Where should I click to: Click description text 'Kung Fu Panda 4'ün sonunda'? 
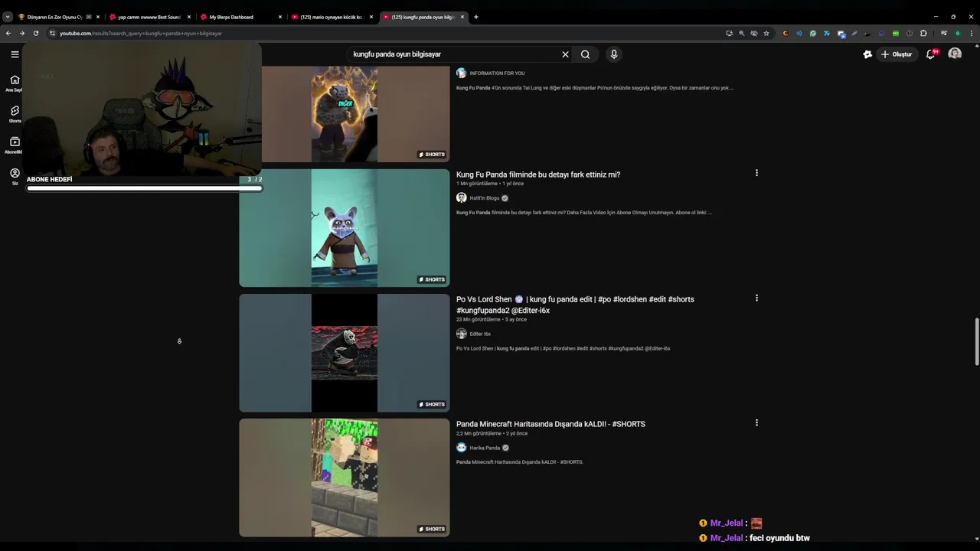tap(595, 88)
